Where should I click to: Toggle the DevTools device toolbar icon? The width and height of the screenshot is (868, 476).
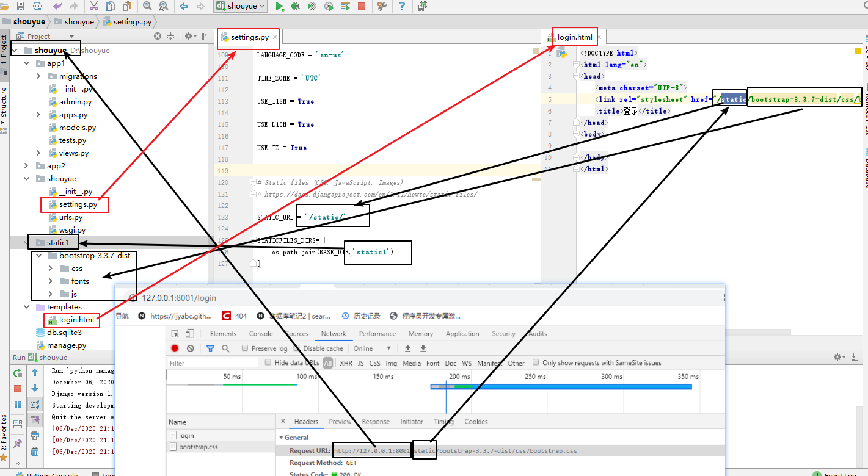pyautogui.click(x=190, y=334)
